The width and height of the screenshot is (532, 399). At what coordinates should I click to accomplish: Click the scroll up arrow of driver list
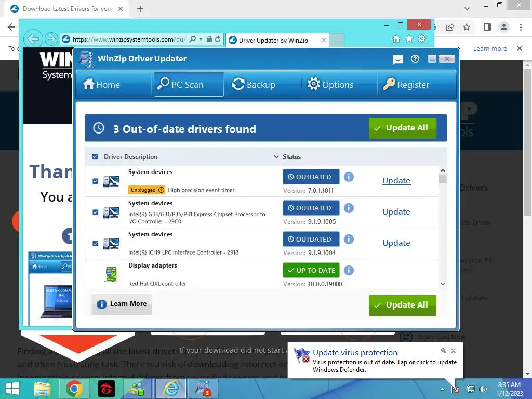pyautogui.click(x=443, y=170)
